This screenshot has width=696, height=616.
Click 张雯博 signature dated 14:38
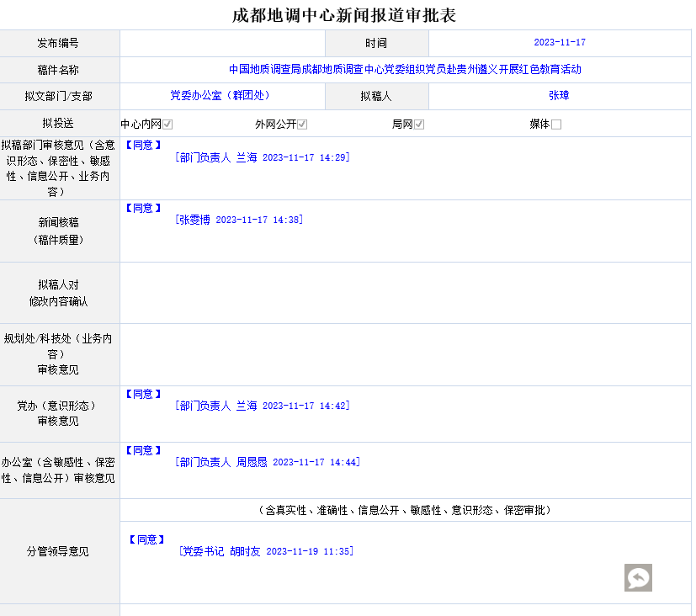(x=194, y=220)
